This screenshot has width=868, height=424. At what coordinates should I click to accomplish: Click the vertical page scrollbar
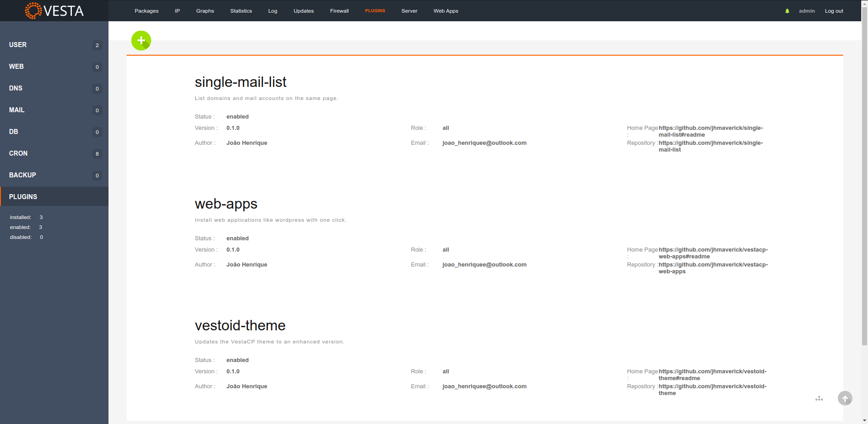tap(864, 176)
